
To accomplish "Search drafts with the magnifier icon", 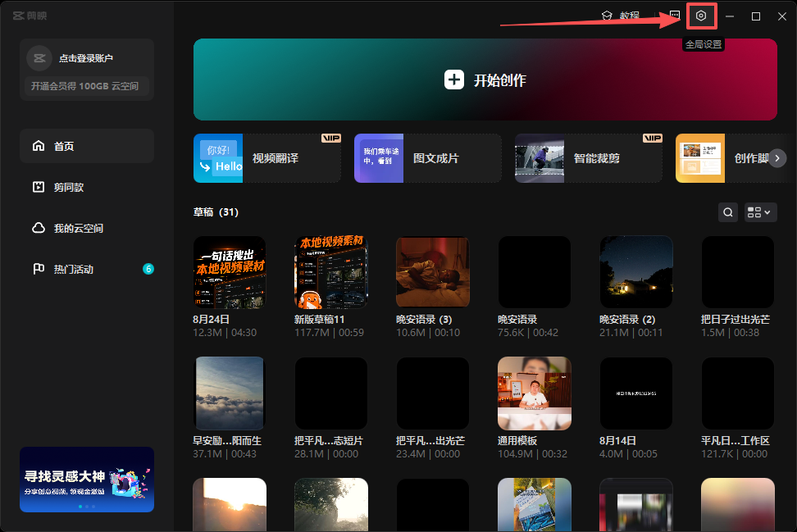I will pos(728,212).
